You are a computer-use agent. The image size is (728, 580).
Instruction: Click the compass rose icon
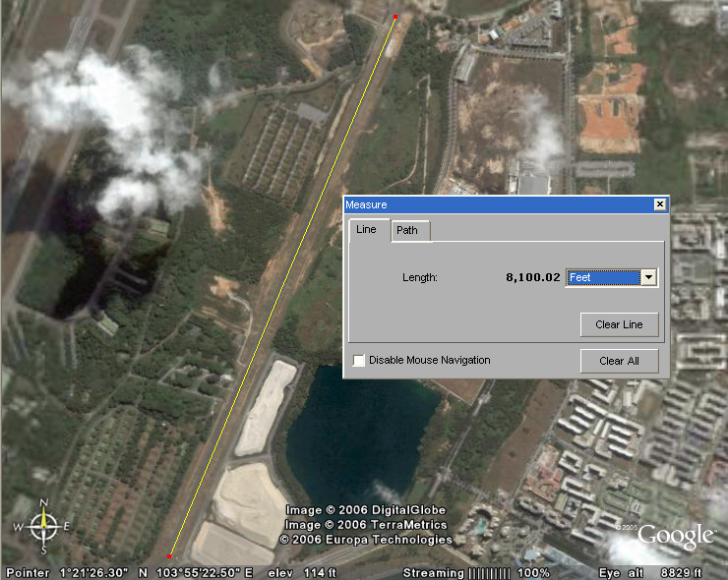click(44, 525)
